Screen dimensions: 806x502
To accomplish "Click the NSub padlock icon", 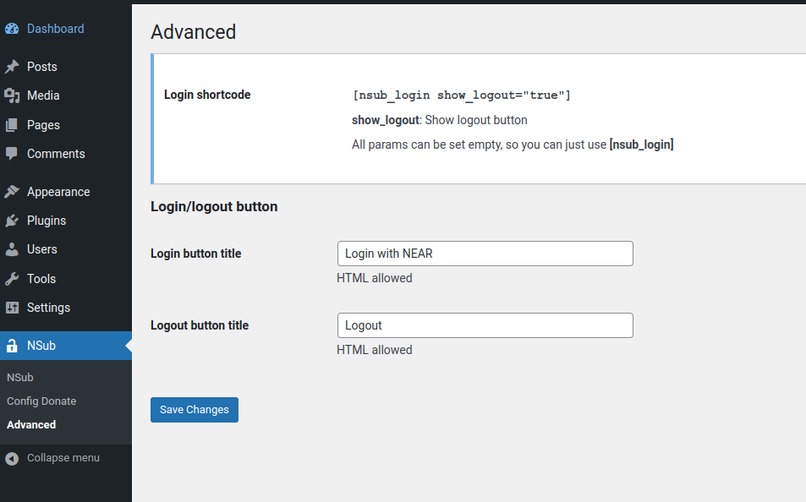I will (12, 345).
